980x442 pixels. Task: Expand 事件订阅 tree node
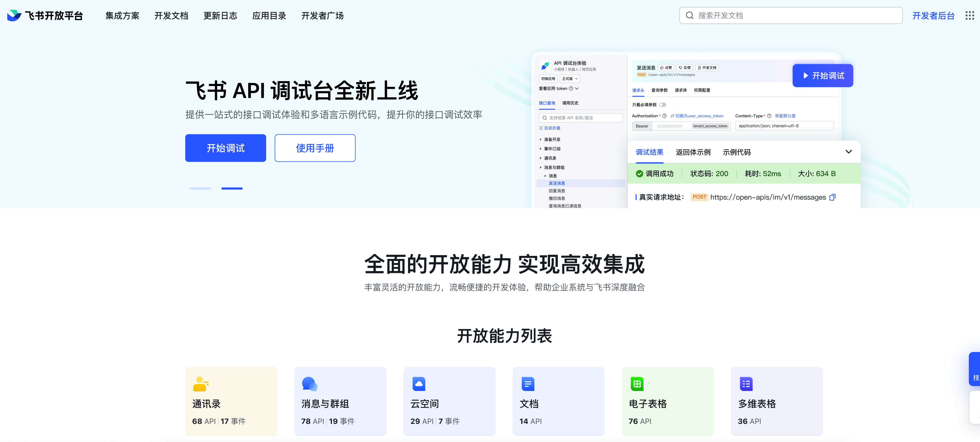(541, 149)
